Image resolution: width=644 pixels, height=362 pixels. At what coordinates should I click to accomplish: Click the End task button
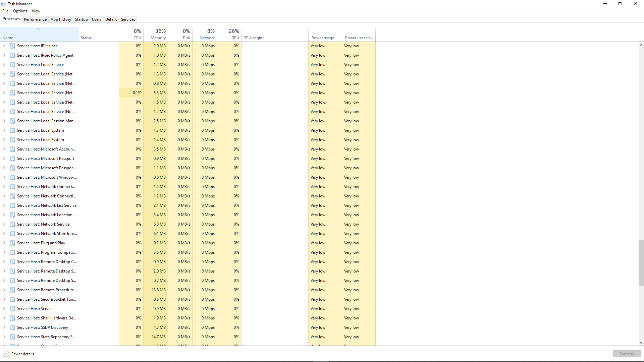(627, 354)
